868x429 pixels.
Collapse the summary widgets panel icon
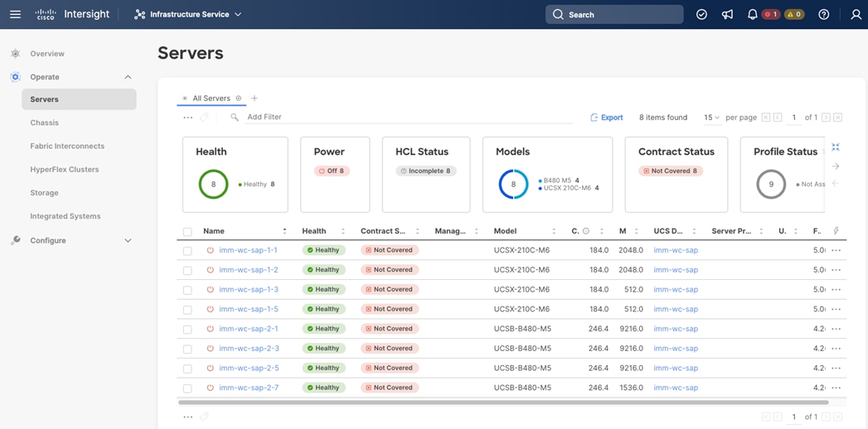click(836, 147)
